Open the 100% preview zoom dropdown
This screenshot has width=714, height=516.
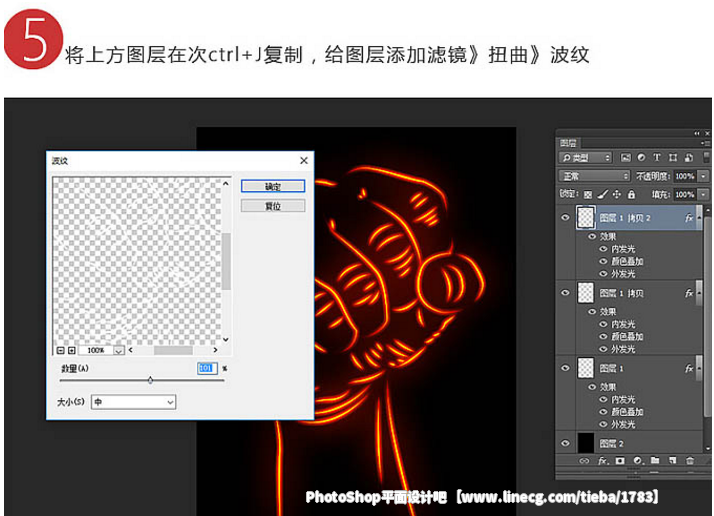[x=119, y=350]
